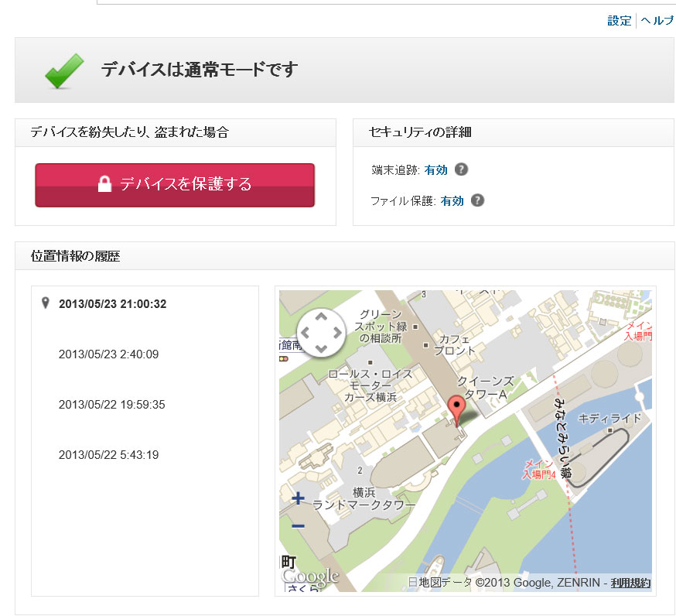Select location entry 2013/05/23 21:00:32
Image resolution: width=676 pixels, height=616 pixels.
112,303
